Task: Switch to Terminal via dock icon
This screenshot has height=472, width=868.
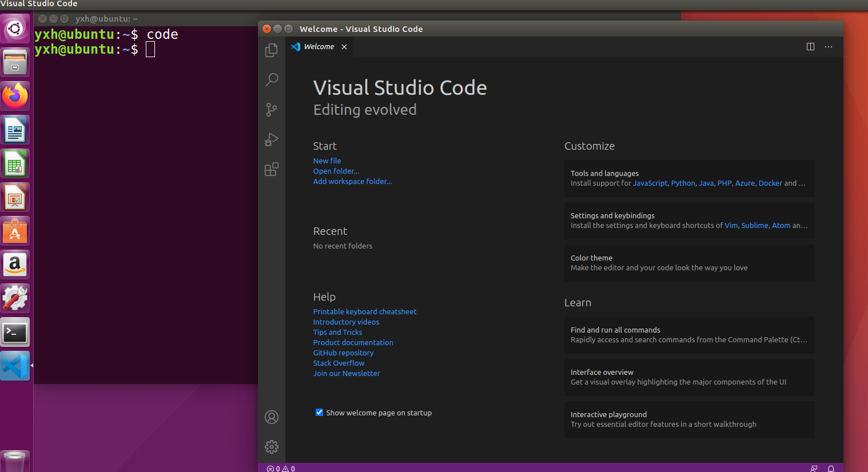Action: pos(15,332)
